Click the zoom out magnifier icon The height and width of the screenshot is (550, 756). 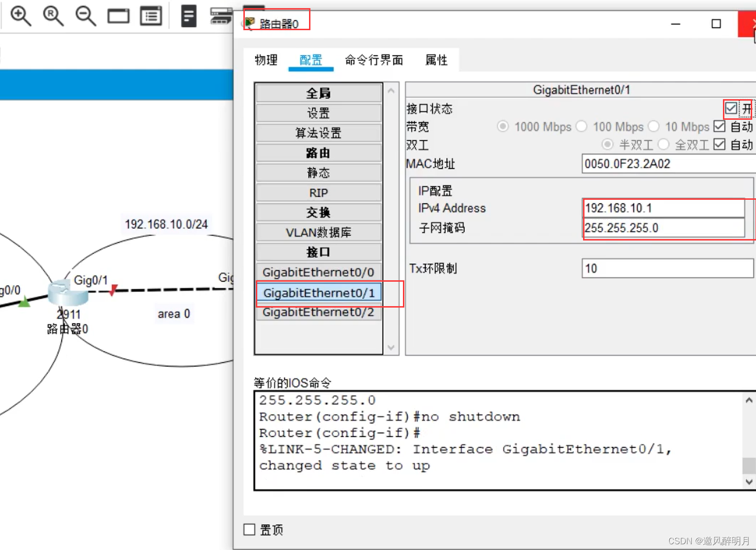coord(86,16)
